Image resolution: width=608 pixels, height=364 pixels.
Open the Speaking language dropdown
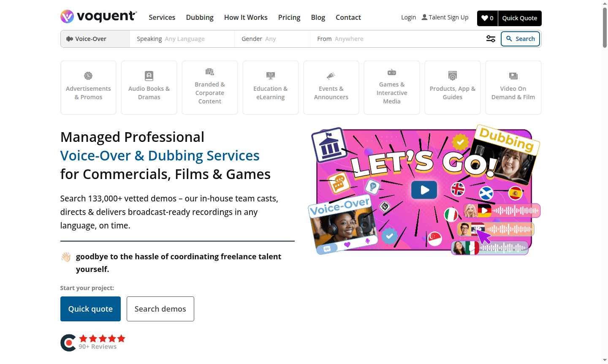pyautogui.click(x=182, y=39)
